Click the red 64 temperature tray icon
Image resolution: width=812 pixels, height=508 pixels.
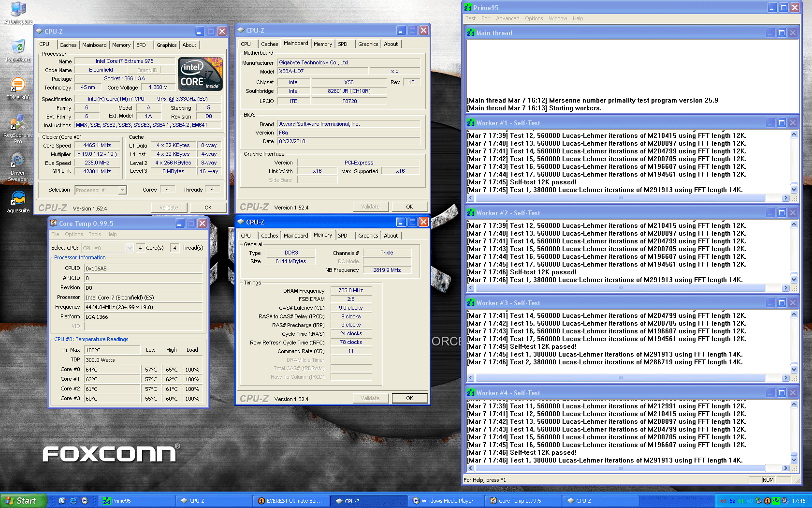724,501
